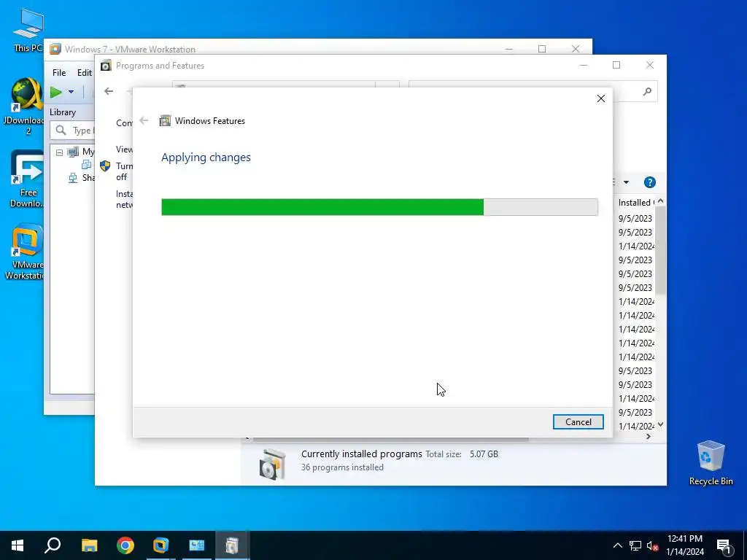
Task: Select Shared VMs item in VMware library
Action: pyautogui.click(x=83, y=178)
